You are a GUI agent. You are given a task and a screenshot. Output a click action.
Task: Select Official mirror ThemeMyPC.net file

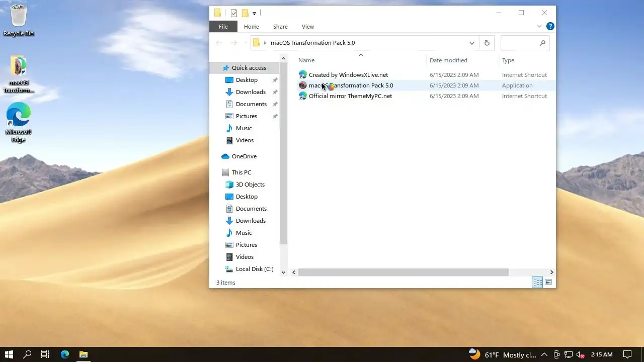click(x=350, y=96)
